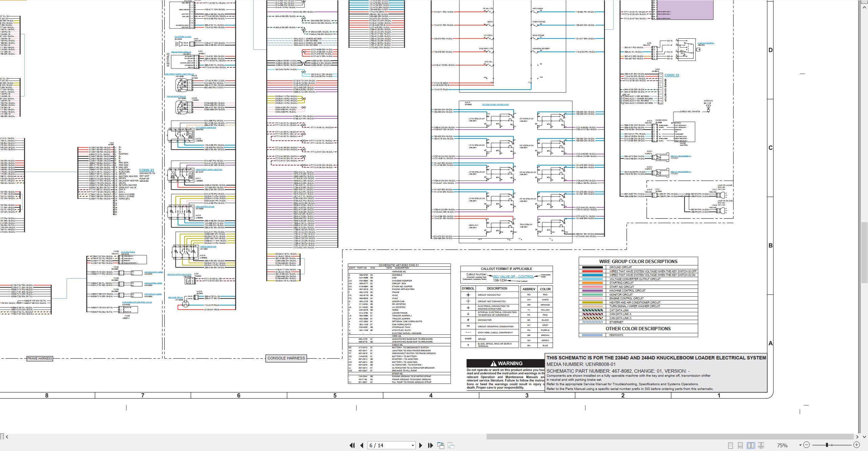Image resolution: width=868 pixels, height=451 pixels.
Task: Click the (2) ACTION ALARM callout link
Action: 183,37
